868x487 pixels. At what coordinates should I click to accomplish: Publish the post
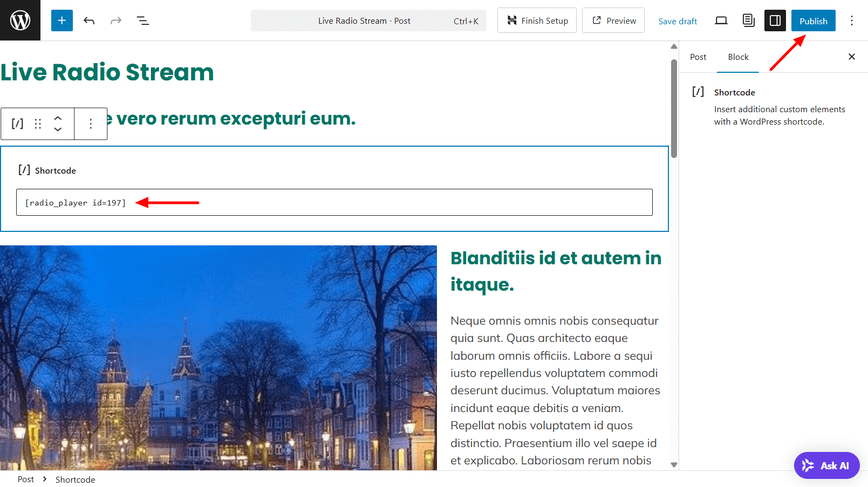tap(813, 21)
